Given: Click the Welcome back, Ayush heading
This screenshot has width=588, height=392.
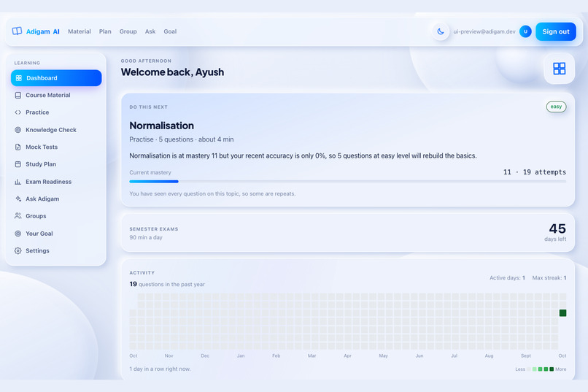Looking at the screenshot, I should tap(172, 72).
